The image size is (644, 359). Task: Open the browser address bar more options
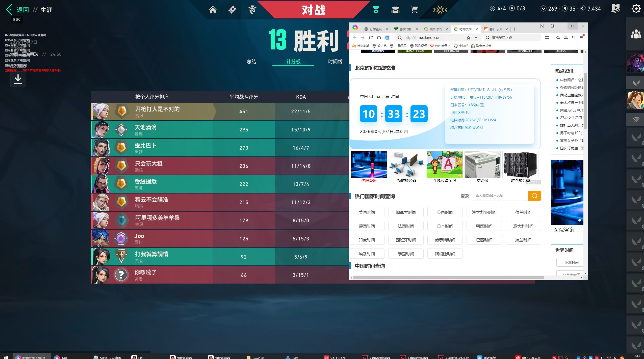tap(477, 38)
